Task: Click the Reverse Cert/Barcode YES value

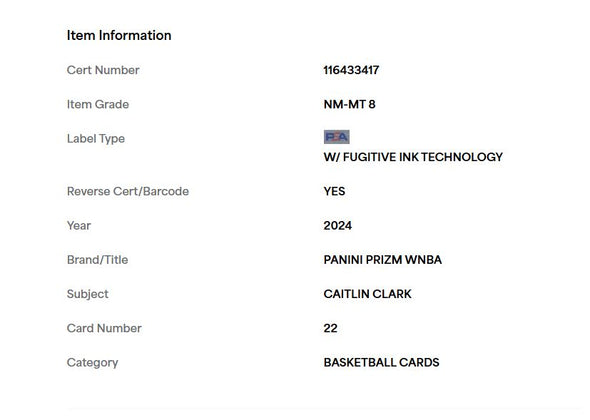Action: (334, 191)
